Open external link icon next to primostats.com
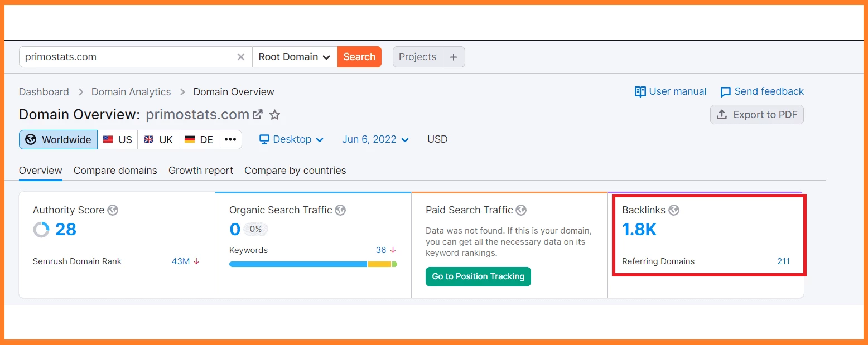868x345 pixels. coord(258,114)
